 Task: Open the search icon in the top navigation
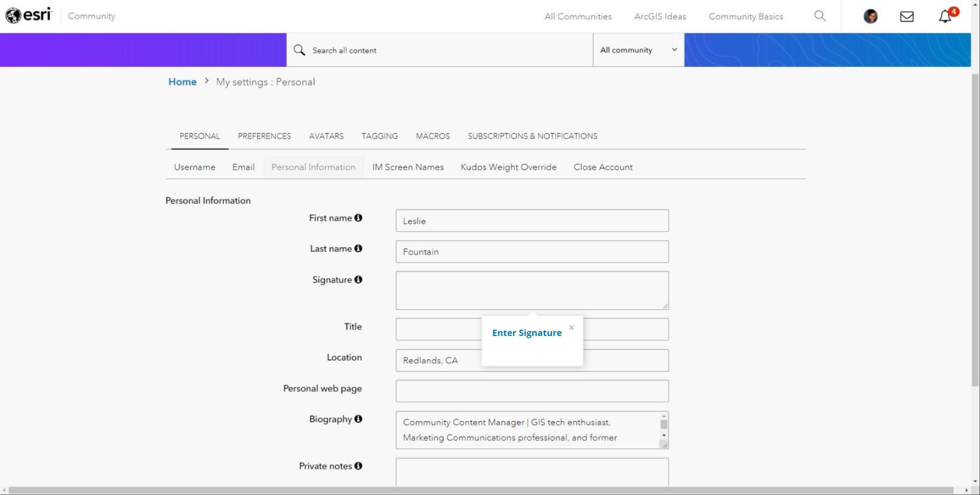coord(820,16)
